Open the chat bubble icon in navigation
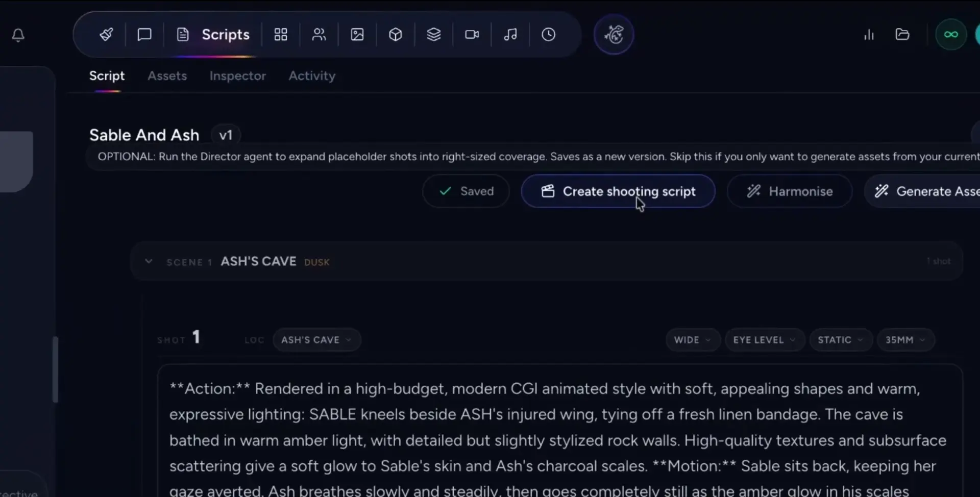This screenshot has width=980, height=497. (x=144, y=35)
